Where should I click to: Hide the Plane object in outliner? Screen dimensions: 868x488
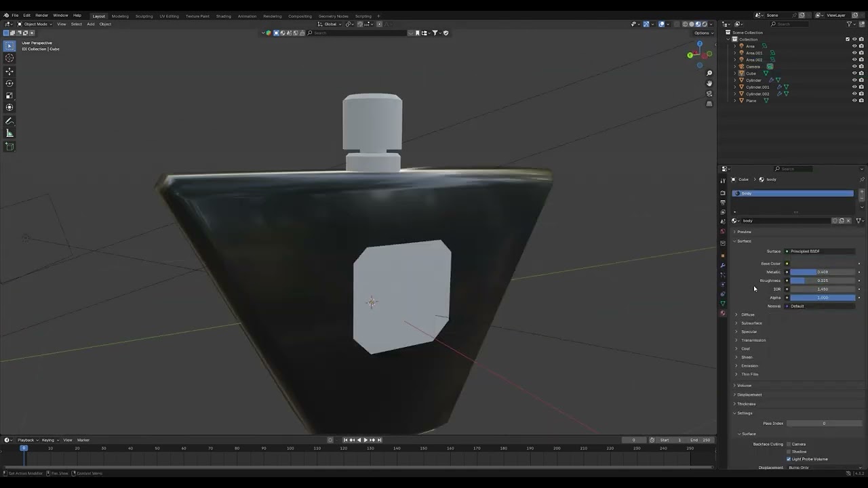(x=854, y=100)
